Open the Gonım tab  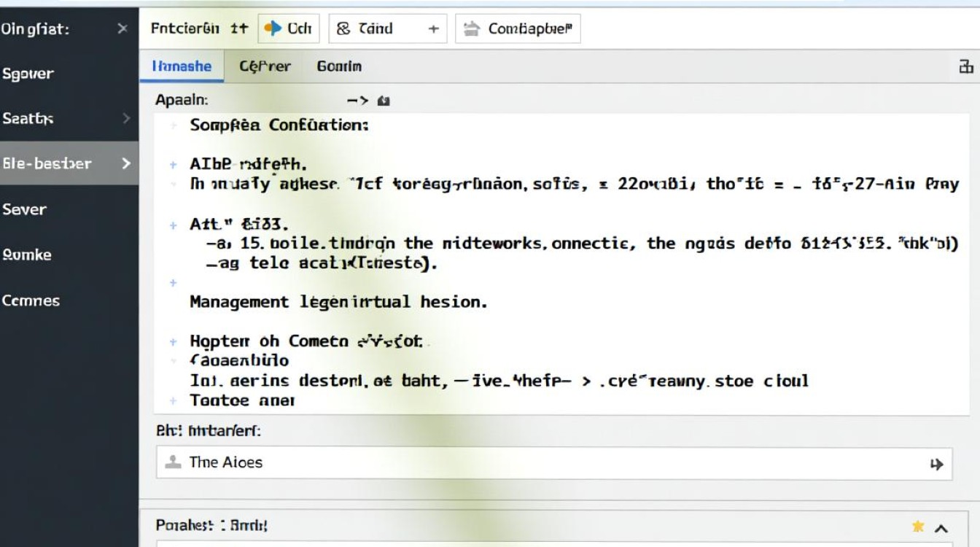(339, 66)
